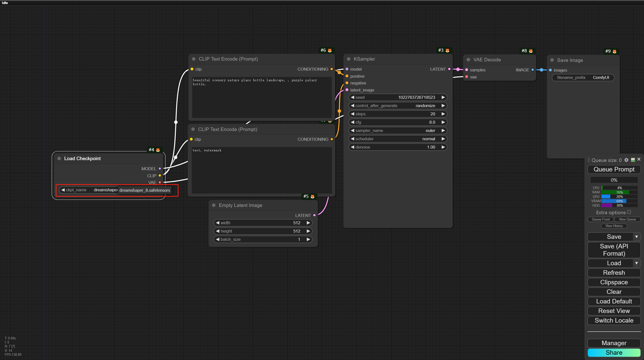The image size is (644, 360).
Task: Click fox badge on Save Image #9
Action: [615, 51]
